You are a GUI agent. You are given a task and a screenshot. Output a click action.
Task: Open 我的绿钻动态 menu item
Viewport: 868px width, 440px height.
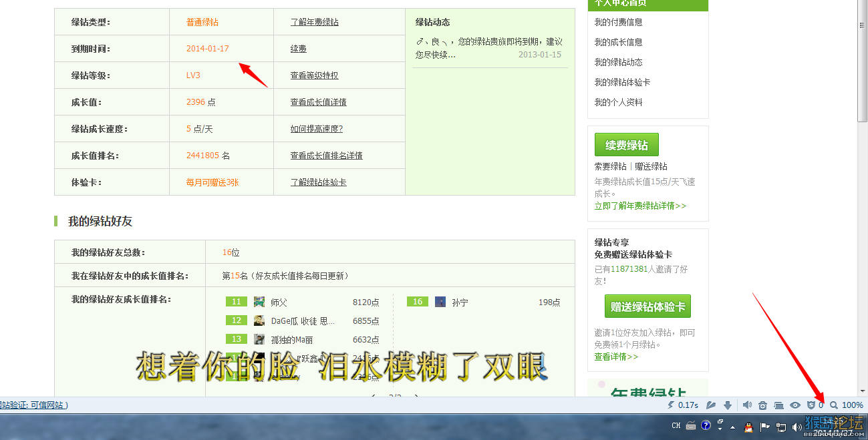[619, 62]
